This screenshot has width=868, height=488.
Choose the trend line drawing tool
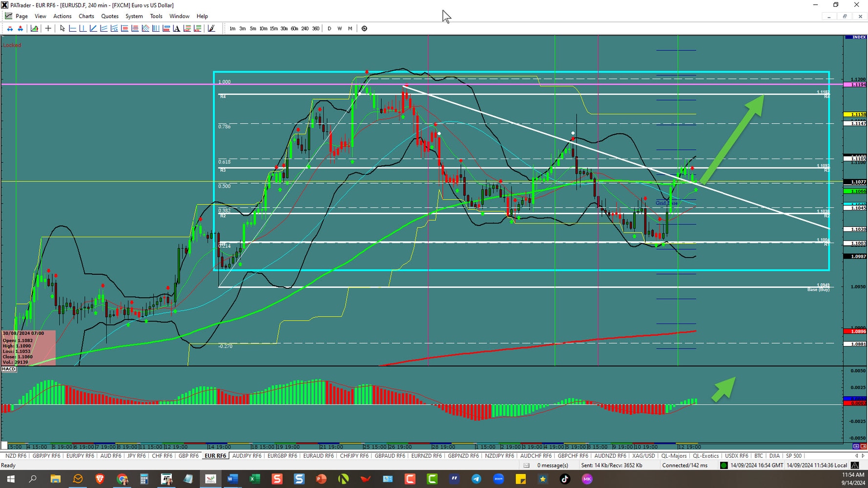point(93,28)
